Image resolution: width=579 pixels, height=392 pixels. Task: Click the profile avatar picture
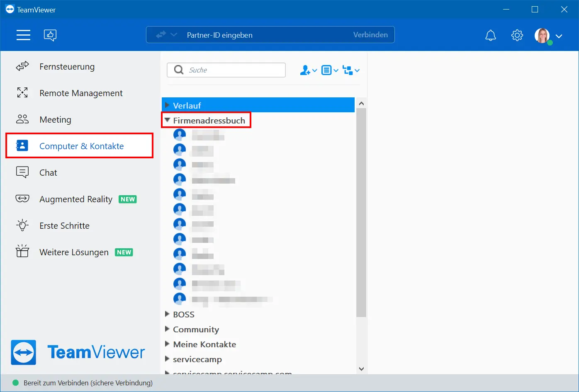point(543,36)
